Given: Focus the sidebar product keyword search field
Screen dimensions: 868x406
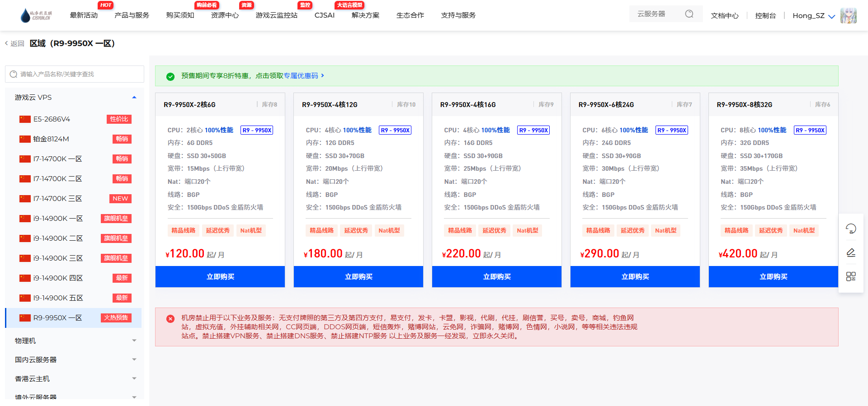Looking at the screenshot, I should click(75, 74).
